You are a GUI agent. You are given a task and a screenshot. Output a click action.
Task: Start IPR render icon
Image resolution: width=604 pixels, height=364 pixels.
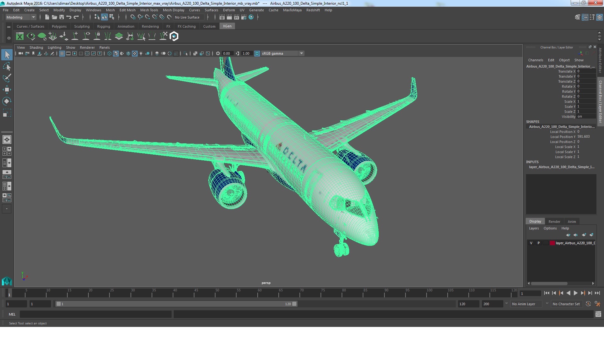[x=236, y=17]
